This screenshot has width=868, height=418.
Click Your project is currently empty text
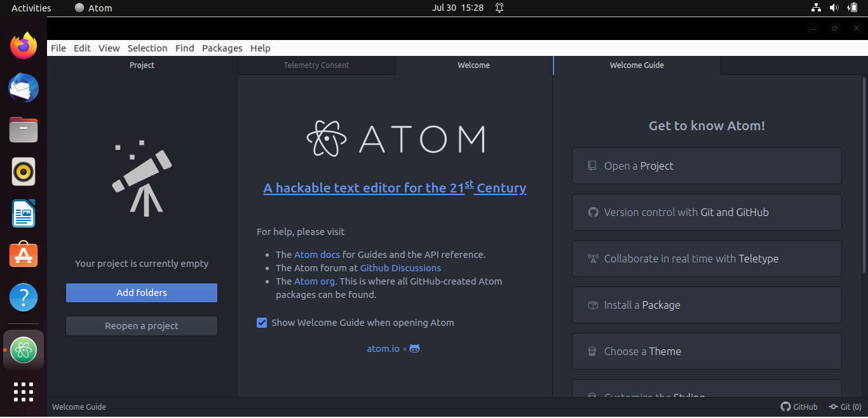click(142, 264)
